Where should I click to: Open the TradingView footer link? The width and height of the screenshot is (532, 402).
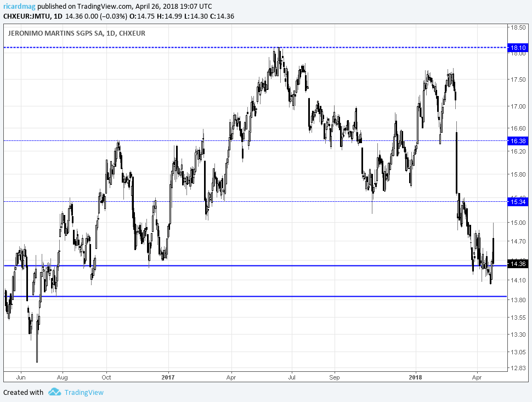tap(84, 393)
